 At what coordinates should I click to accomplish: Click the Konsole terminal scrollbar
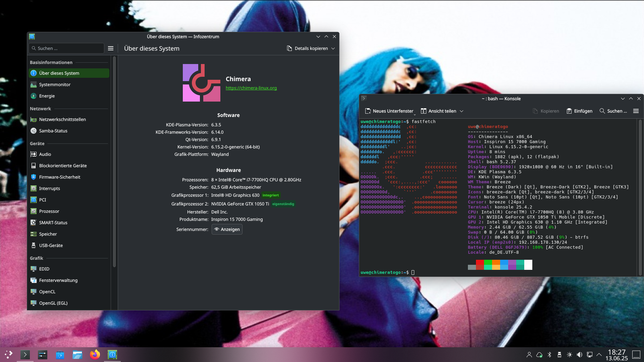[640, 197]
